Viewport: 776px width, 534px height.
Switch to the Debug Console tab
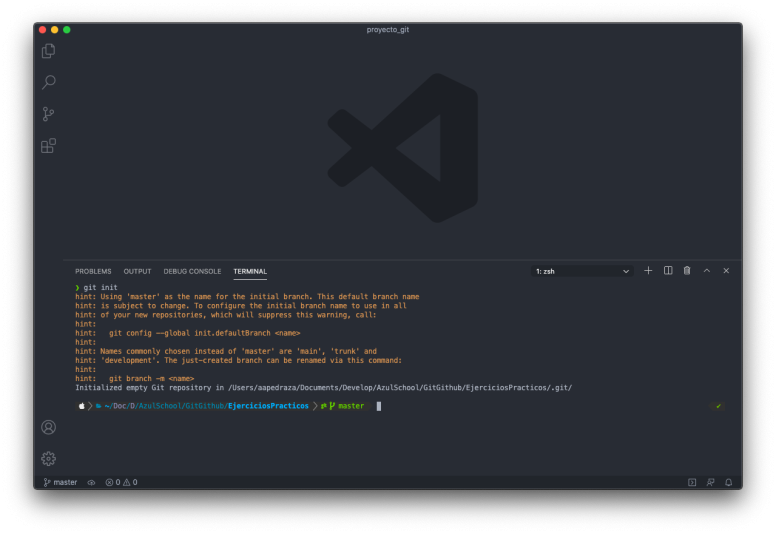click(x=192, y=271)
